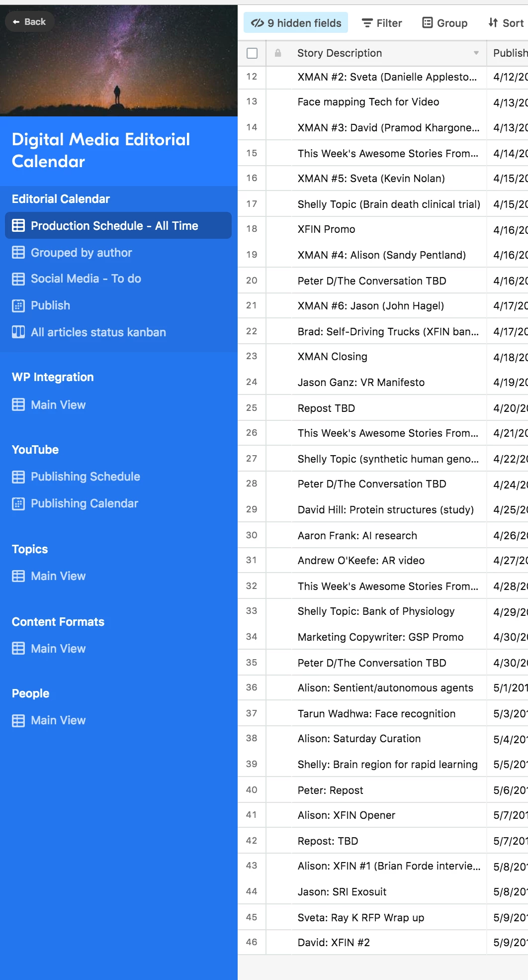Select 'David: XFIN #2' cell

[x=389, y=943]
